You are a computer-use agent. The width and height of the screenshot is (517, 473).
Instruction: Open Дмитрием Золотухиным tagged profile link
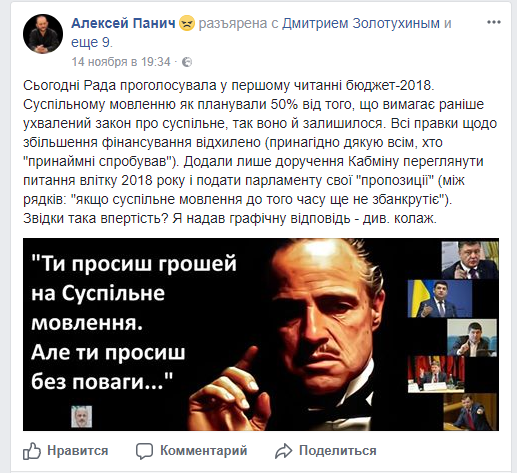click(361, 23)
